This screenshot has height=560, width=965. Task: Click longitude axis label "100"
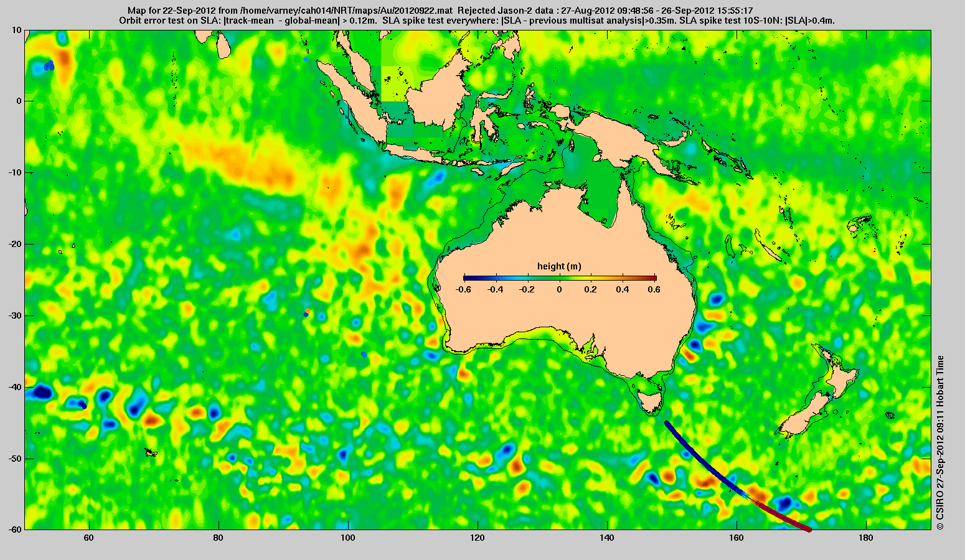coord(348,538)
